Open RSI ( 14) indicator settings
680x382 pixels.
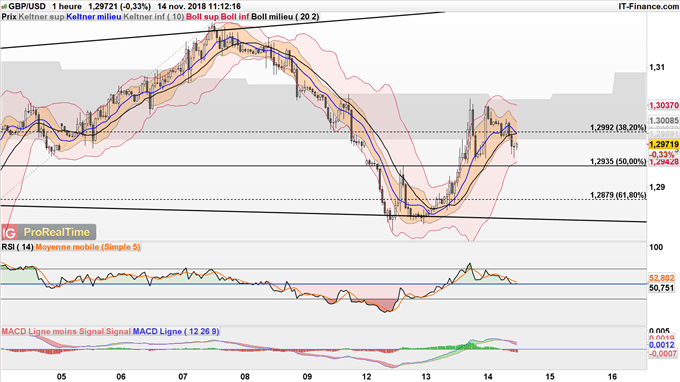(x=17, y=247)
